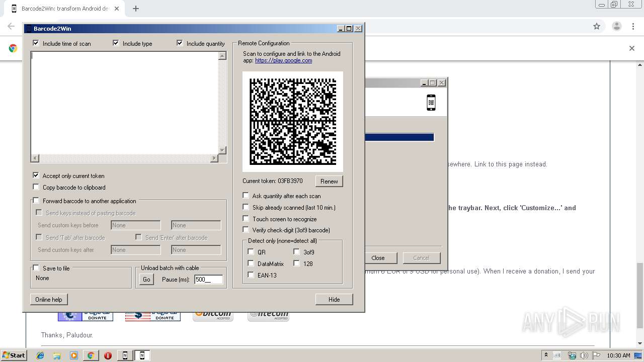Open the media player from the taskbar
Screen dimensions: 644x362
pos(74,355)
